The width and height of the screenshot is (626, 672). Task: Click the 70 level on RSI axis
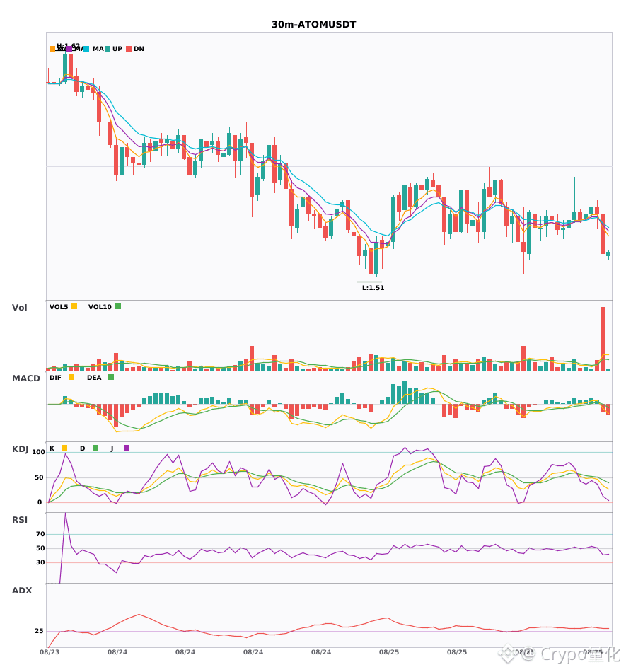point(40,534)
